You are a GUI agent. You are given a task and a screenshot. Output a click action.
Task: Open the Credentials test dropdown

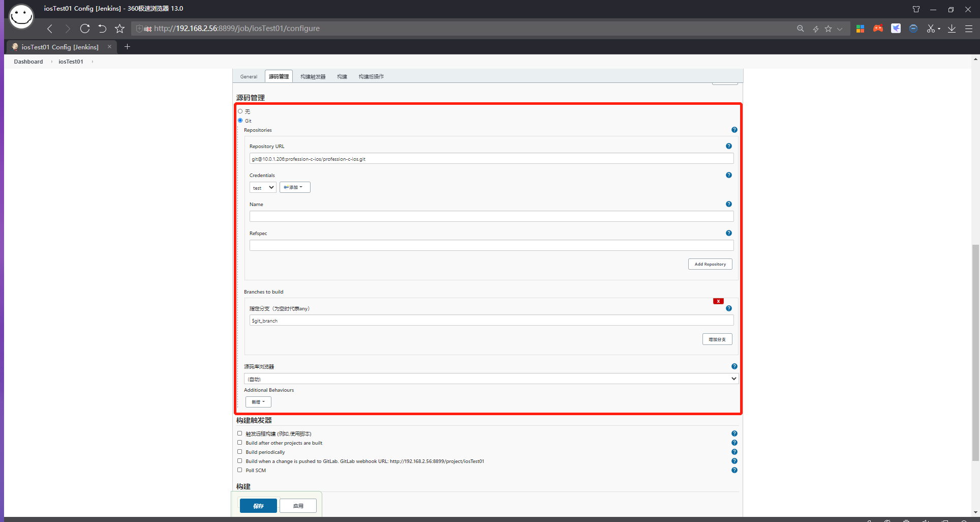pyautogui.click(x=263, y=188)
